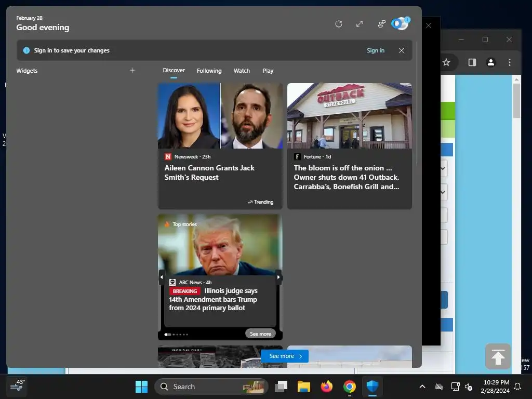
Task: Open the Watch tab
Action: [x=242, y=71]
